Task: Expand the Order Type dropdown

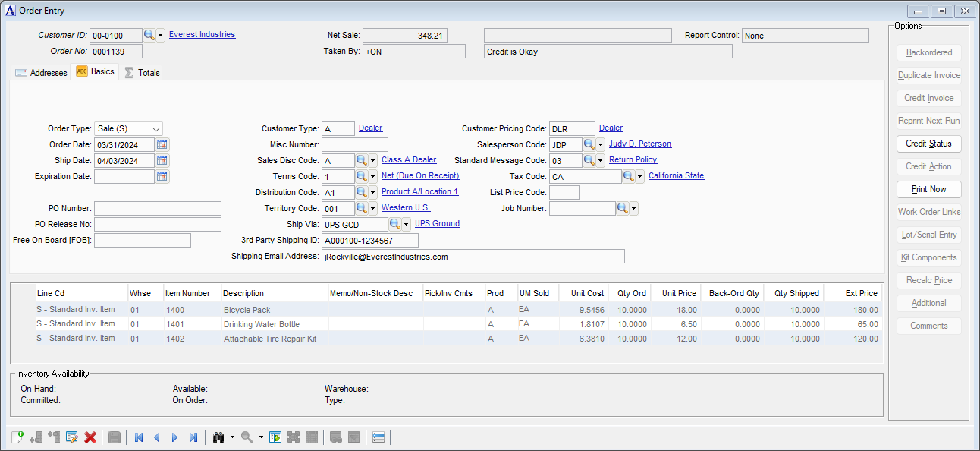Action: (155, 129)
